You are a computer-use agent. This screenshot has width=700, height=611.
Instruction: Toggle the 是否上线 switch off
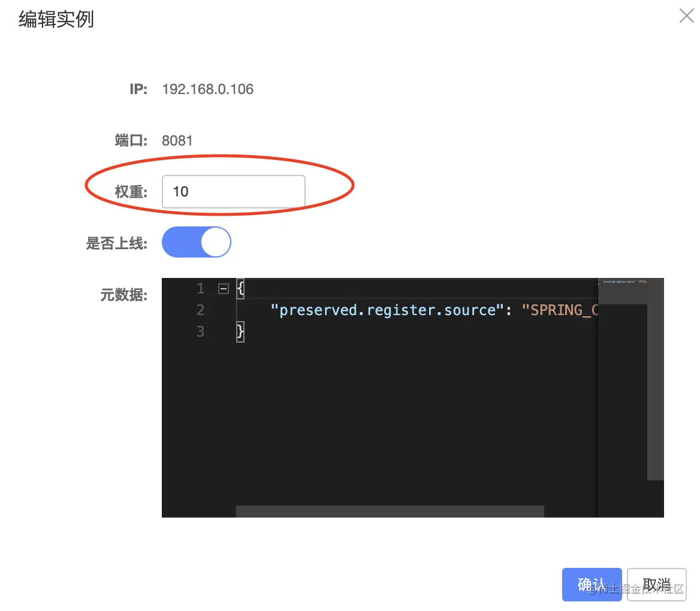(196, 242)
